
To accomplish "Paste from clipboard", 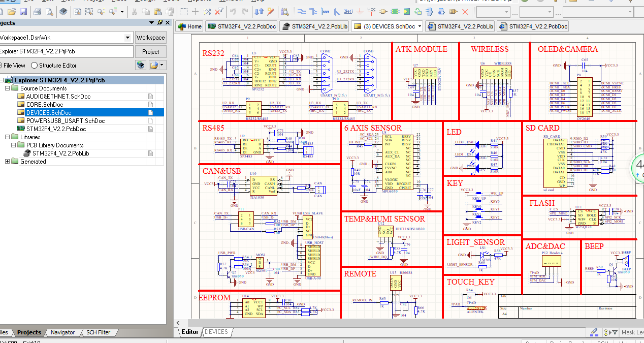I will coord(157,11).
